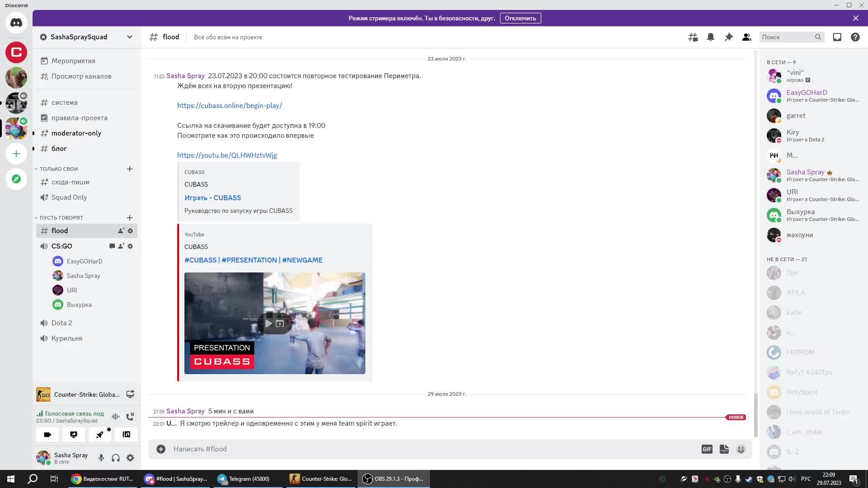Click the add attachment plus icon
868x488 pixels.
(x=161, y=449)
